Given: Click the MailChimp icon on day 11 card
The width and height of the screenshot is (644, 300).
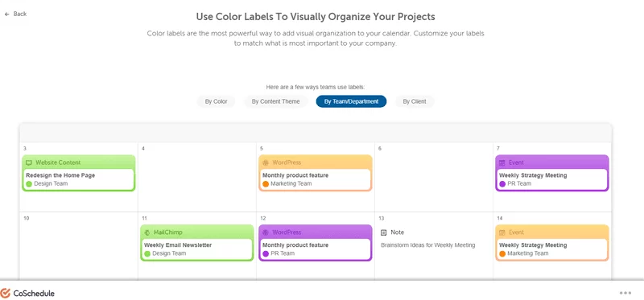Looking at the screenshot, I should [x=147, y=232].
